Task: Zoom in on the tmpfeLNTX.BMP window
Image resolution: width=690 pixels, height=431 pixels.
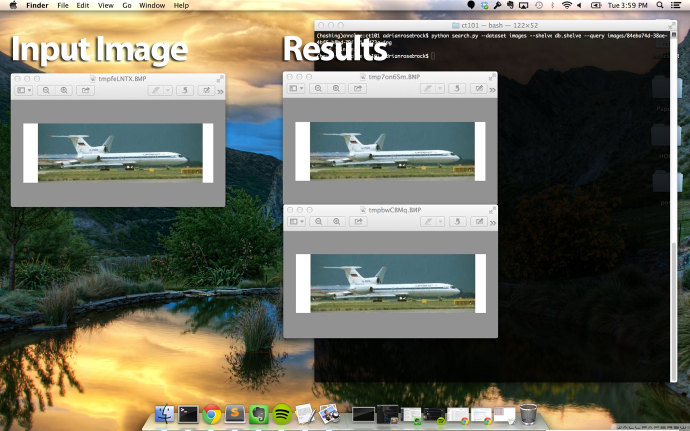Action: coord(64,90)
